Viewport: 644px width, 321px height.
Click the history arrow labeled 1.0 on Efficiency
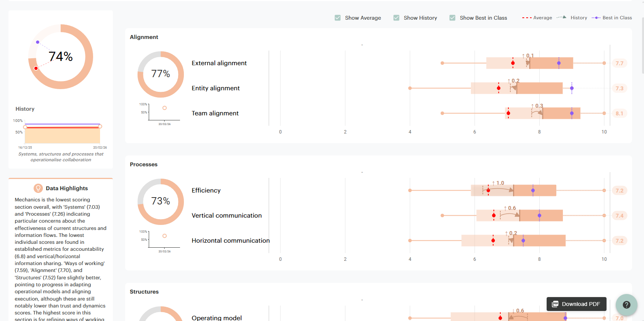(498, 189)
